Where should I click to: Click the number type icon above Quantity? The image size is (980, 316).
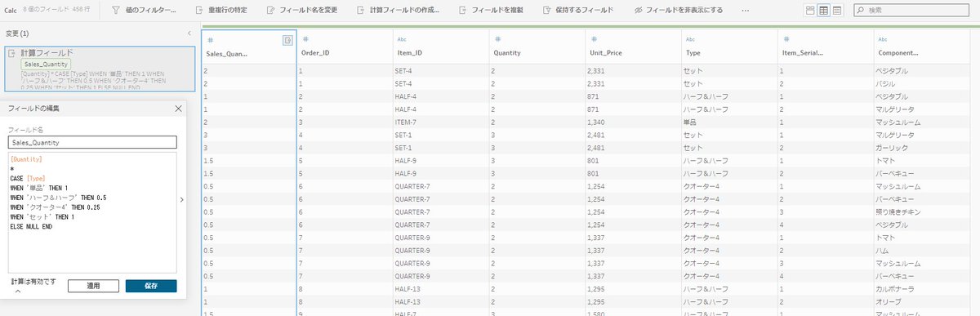click(497, 39)
